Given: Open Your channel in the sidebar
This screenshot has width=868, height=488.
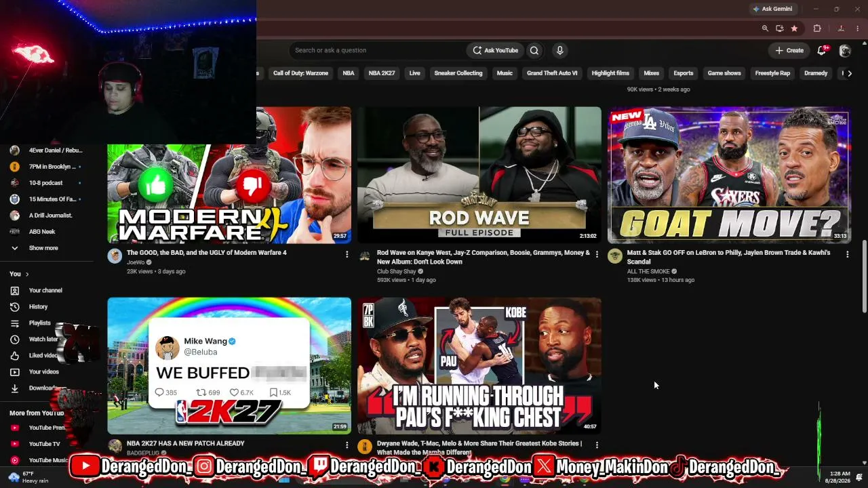Looking at the screenshot, I should 46,290.
